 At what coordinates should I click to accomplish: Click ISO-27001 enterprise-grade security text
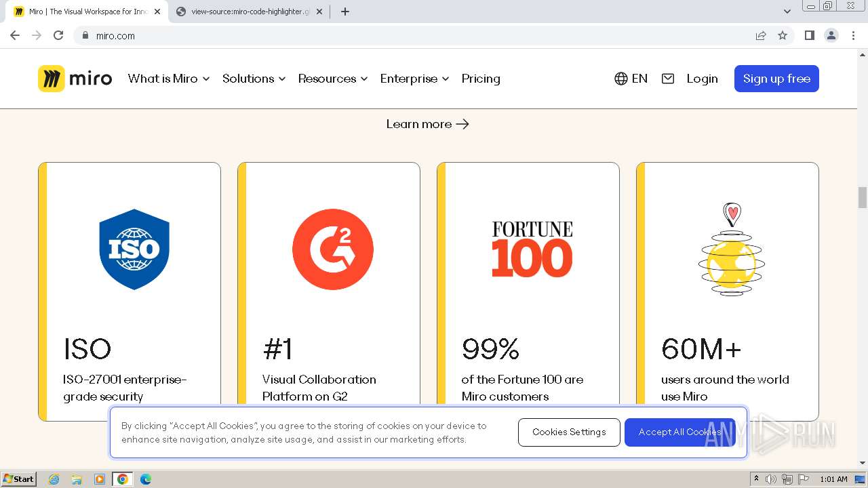tap(125, 388)
